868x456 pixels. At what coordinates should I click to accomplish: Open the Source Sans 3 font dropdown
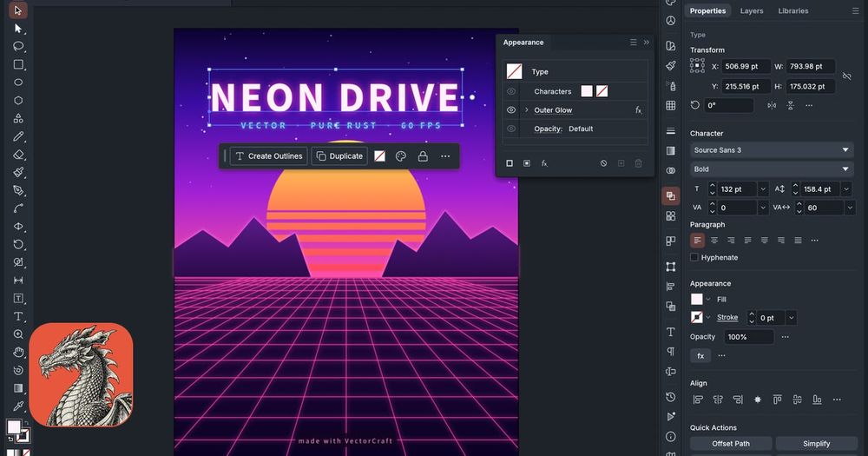click(x=772, y=150)
